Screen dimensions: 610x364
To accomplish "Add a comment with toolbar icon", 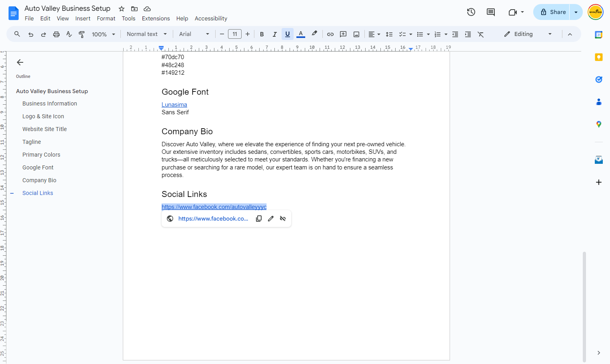I will [343, 34].
